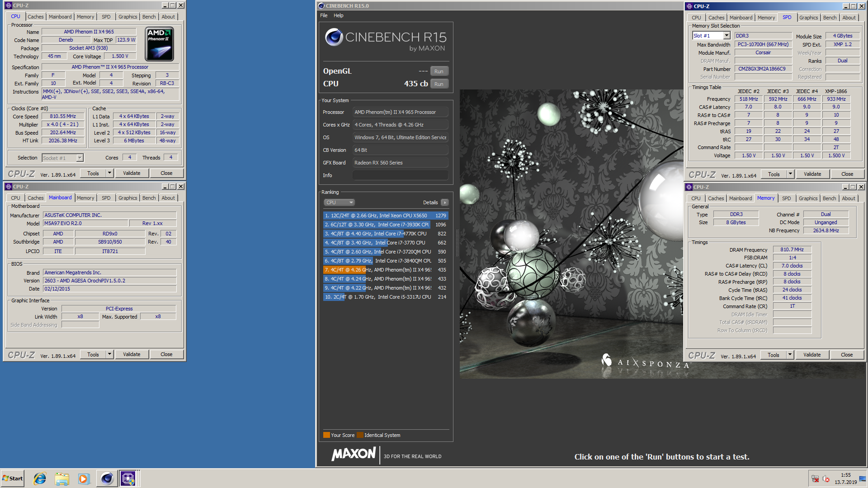The image size is (868, 488).
Task: Click the CPU-Z title bar icon of the SPD window
Action: [x=689, y=6]
